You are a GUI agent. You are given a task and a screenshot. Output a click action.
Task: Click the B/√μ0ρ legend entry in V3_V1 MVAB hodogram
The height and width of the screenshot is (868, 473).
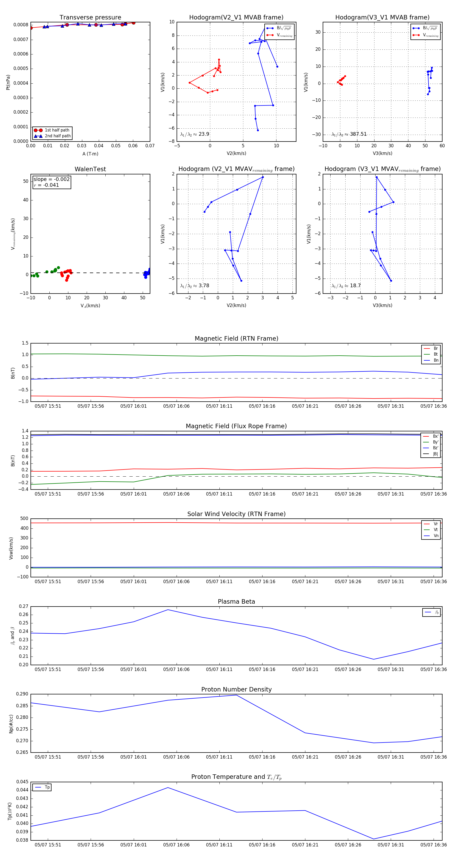click(x=425, y=28)
